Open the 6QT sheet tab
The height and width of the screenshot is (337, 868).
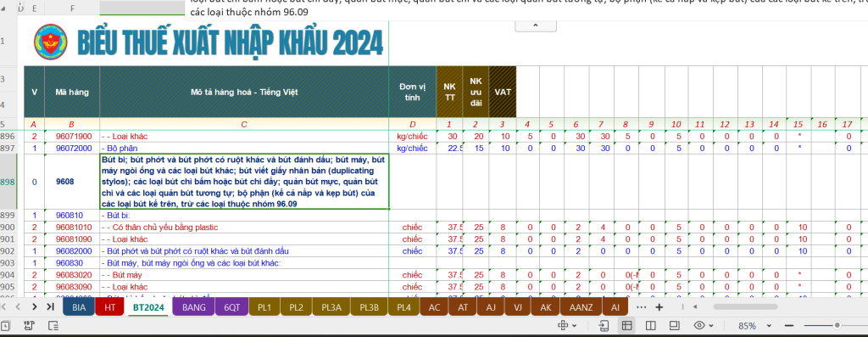click(232, 307)
